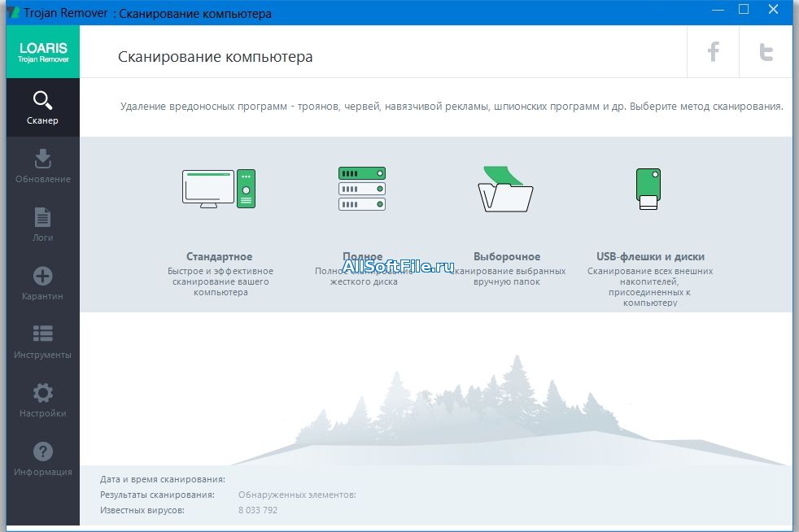Select the Инструменты sidebar label
This screenshot has width=799, height=532.
[x=43, y=355]
